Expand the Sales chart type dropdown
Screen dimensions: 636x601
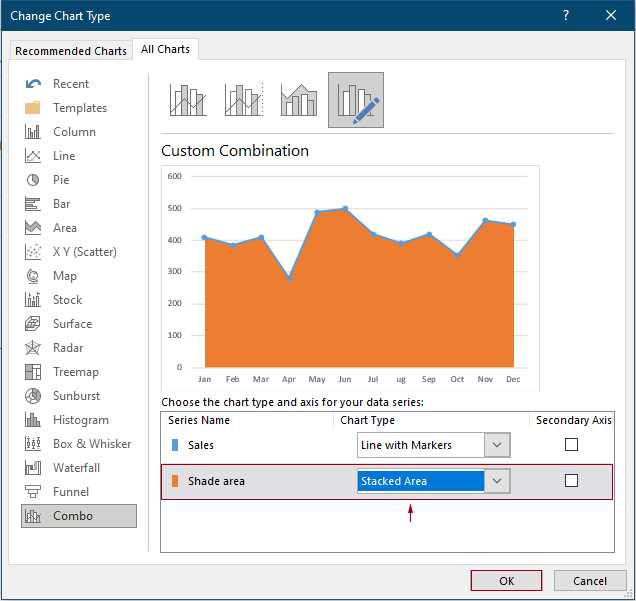(497, 445)
